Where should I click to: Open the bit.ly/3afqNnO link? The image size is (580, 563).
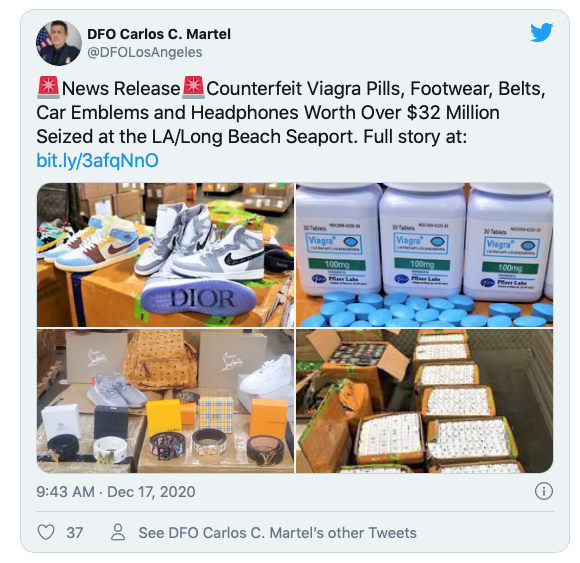(97, 161)
